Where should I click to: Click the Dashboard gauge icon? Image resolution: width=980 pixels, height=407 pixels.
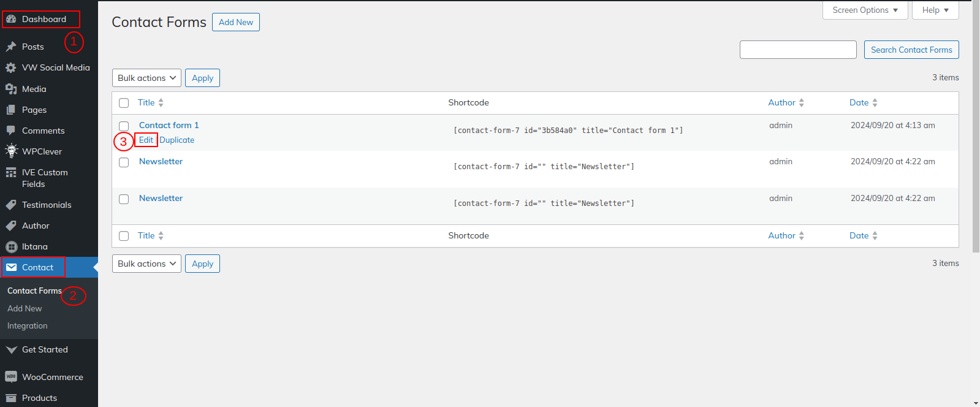click(x=11, y=19)
